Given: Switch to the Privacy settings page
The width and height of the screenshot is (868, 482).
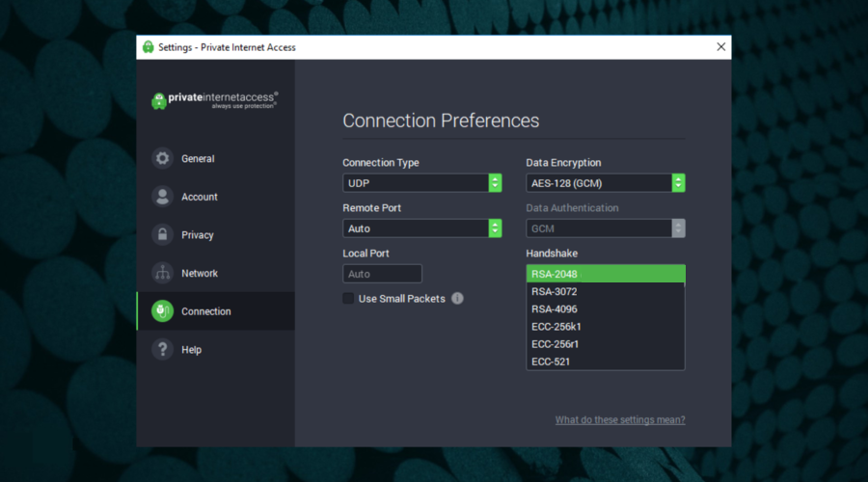Looking at the screenshot, I should click(215, 234).
